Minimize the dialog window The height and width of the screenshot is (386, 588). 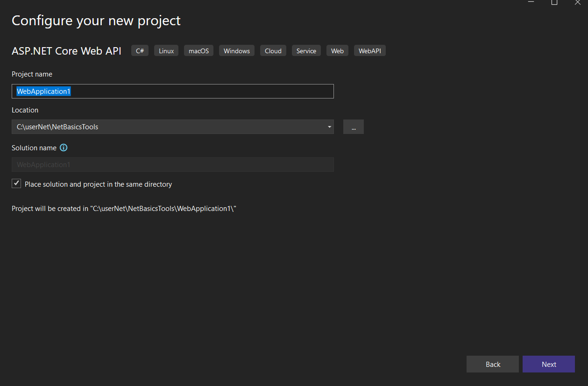531,2
